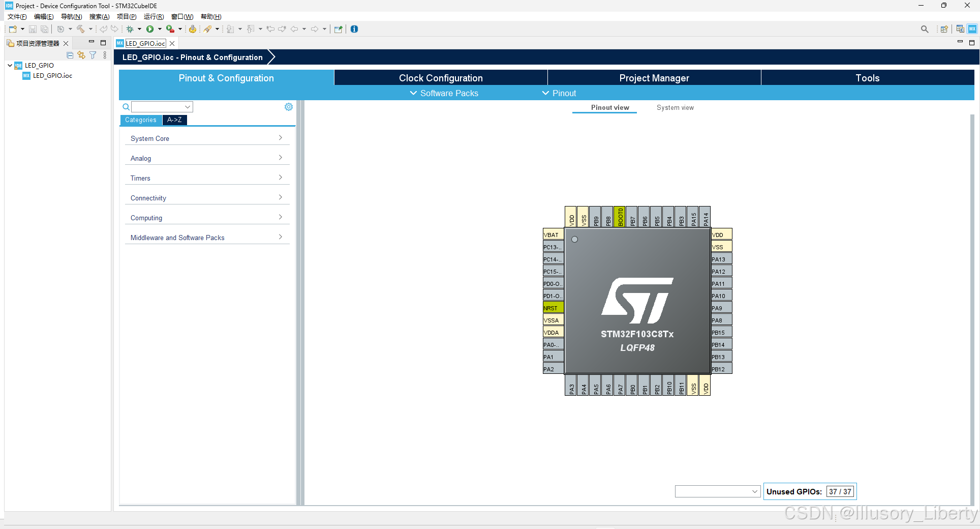980x529 pixels.
Task: Click the Open Perspective icon
Action: [944, 29]
